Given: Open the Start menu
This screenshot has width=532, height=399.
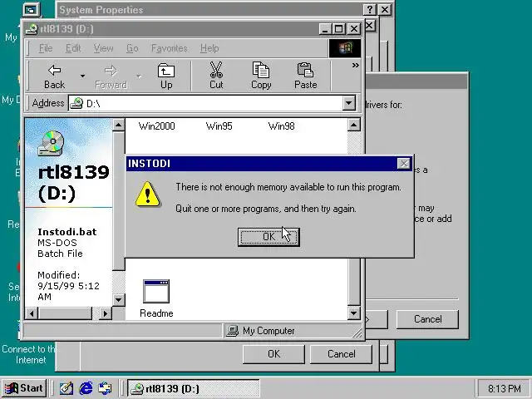Looking at the screenshot, I should tap(24, 388).
